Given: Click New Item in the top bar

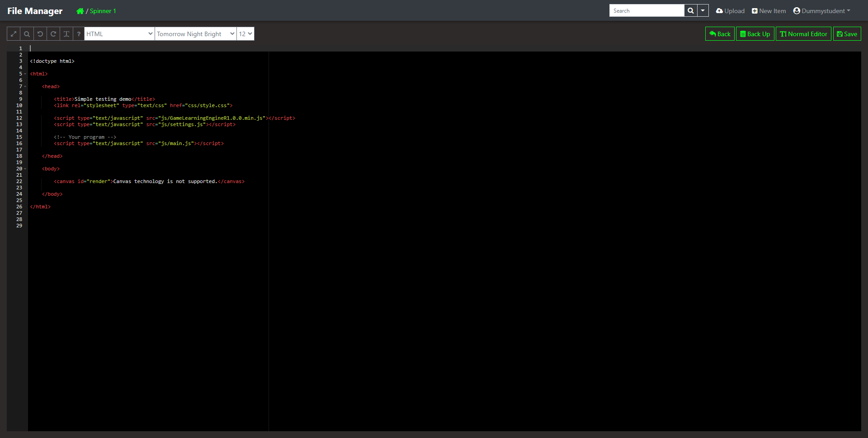Looking at the screenshot, I should (x=769, y=11).
